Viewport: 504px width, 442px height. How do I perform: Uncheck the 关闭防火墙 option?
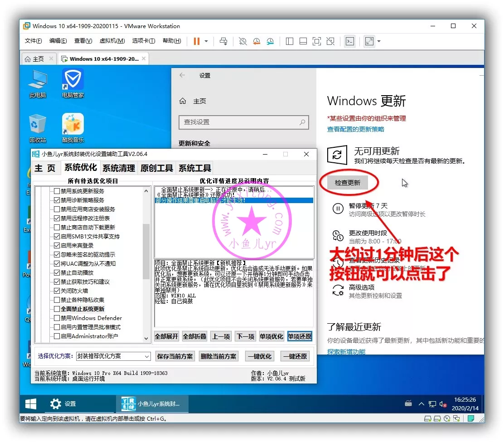tap(57, 291)
